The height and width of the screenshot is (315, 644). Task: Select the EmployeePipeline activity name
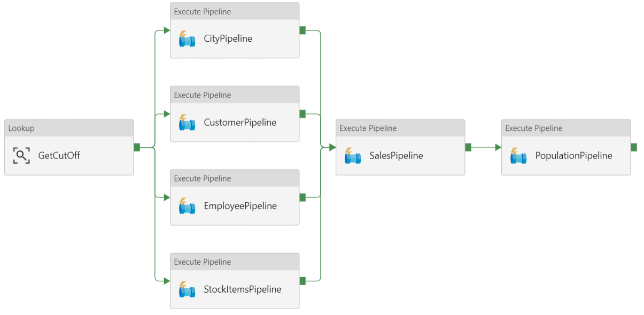pyautogui.click(x=240, y=206)
